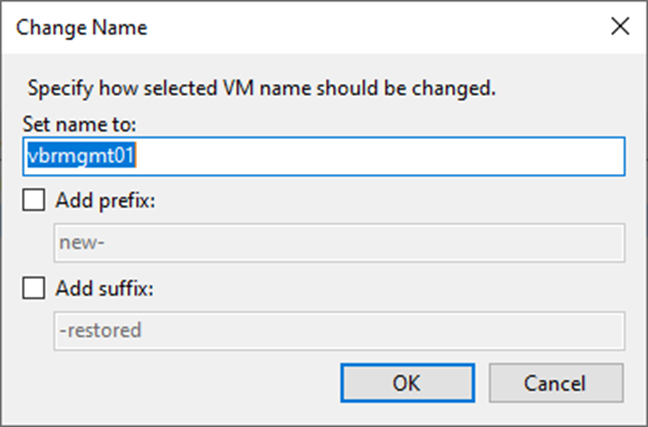
Task: Click the prefix field showing new-
Action: pos(339,243)
